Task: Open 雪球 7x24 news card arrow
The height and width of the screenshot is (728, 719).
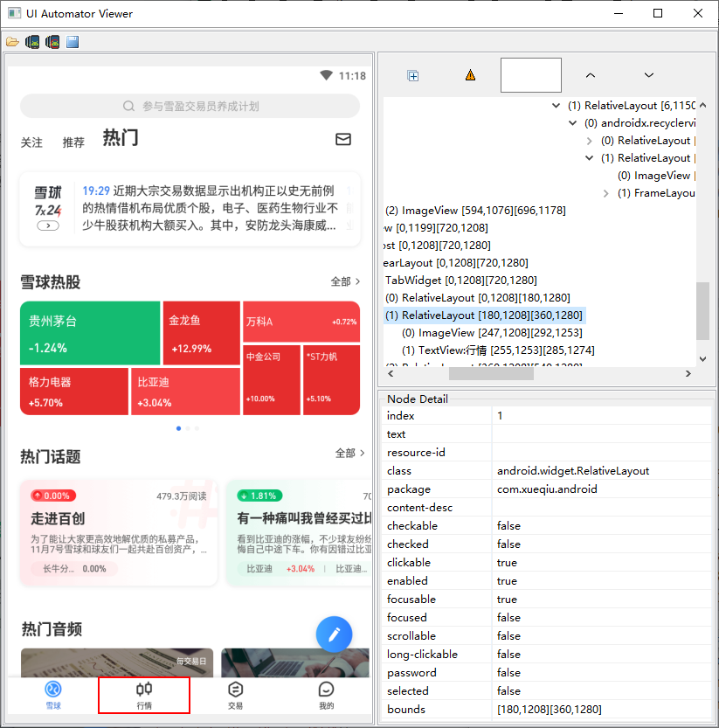Action: (x=48, y=225)
